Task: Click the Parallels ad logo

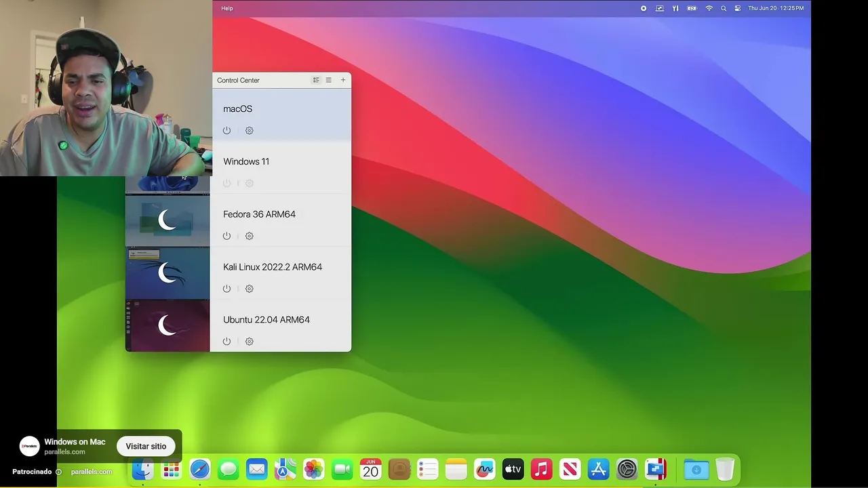Action: point(29,446)
